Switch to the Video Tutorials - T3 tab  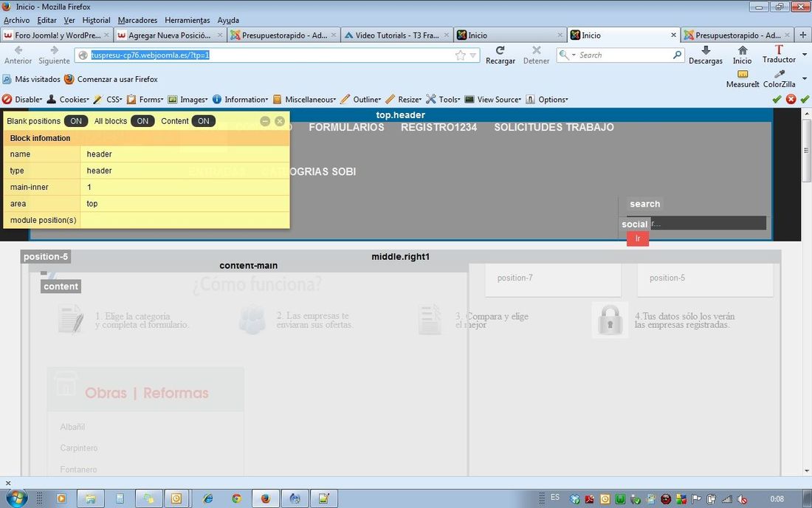[x=396, y=35]
